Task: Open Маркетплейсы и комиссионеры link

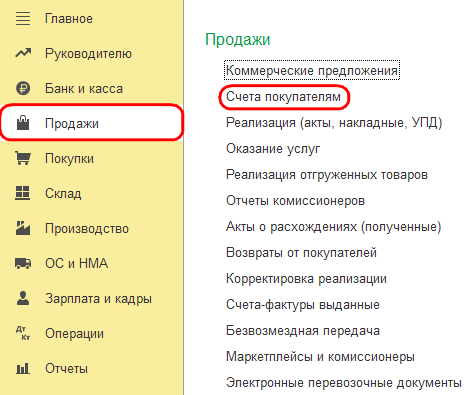Action: click(320, 357)
